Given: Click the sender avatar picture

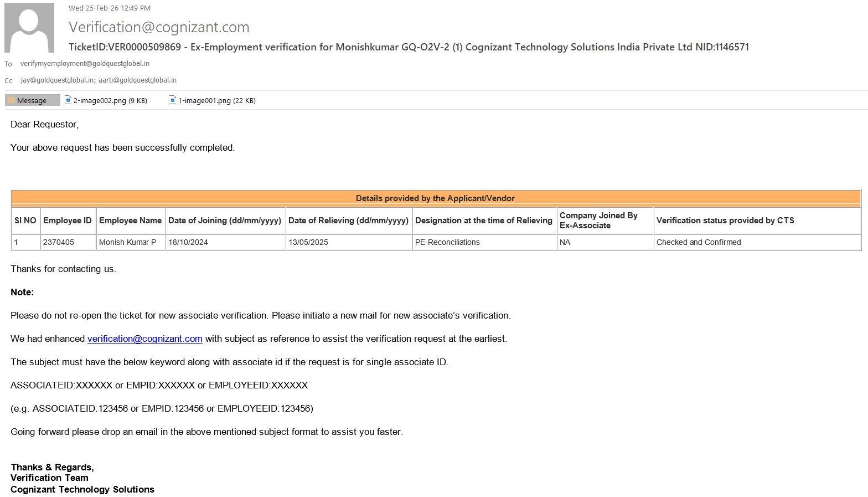Looking at the screenshot, I should pos(29,28).
